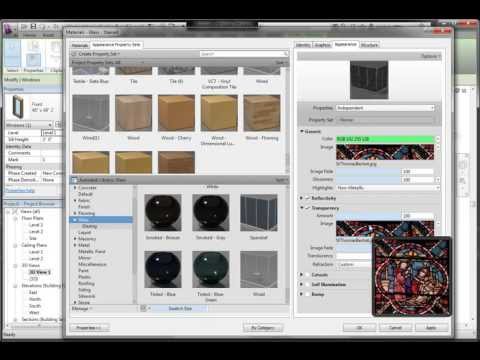Image resolution: width=480 pixels, height=360 pixels.
Task: Select the Tinted - Blue glass swatch
Action: click(x=163, y=269)
